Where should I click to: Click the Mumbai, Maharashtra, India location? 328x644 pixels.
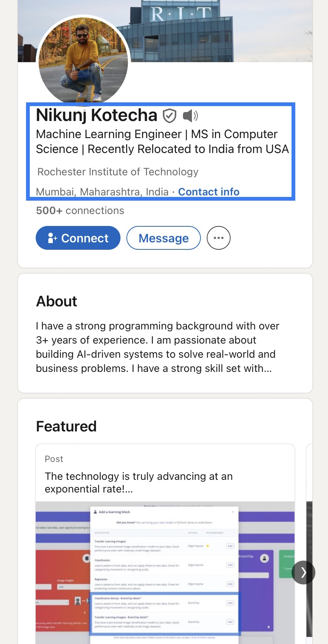102,192
